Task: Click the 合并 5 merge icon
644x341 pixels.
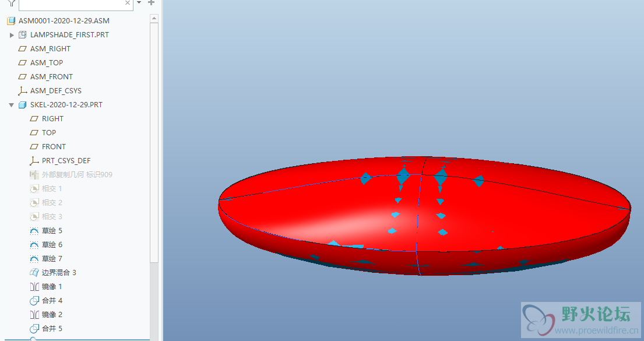Action: [x=34, y=329]
